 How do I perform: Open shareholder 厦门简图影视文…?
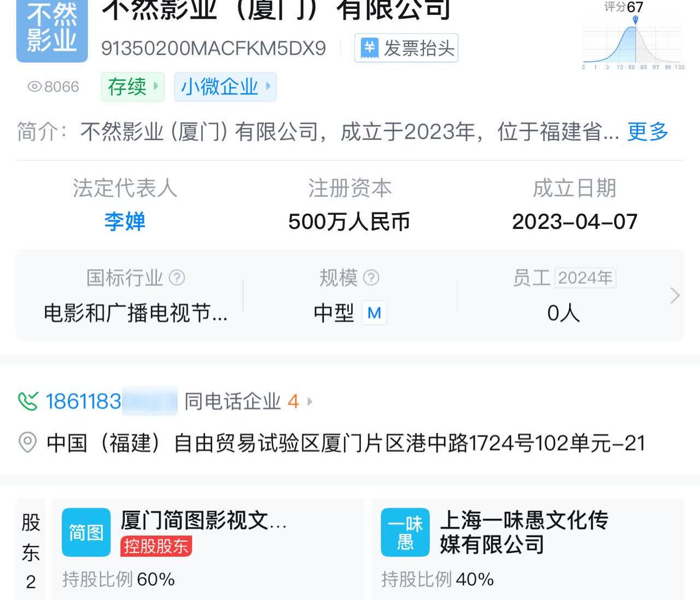(203, 520)
